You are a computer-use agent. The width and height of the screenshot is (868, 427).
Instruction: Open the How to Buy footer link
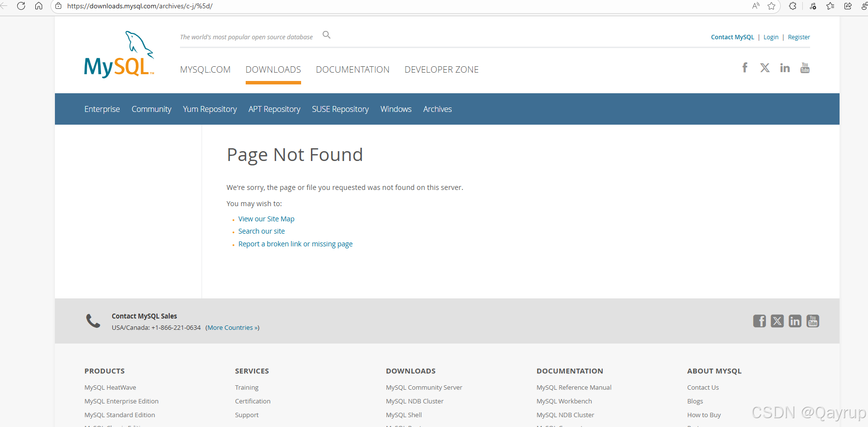[x=704, y=415]
